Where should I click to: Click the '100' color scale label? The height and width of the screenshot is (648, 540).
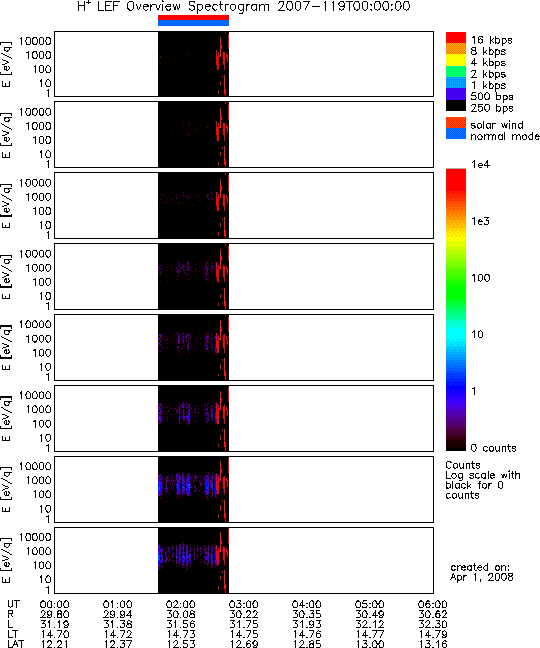click(481, 278)
